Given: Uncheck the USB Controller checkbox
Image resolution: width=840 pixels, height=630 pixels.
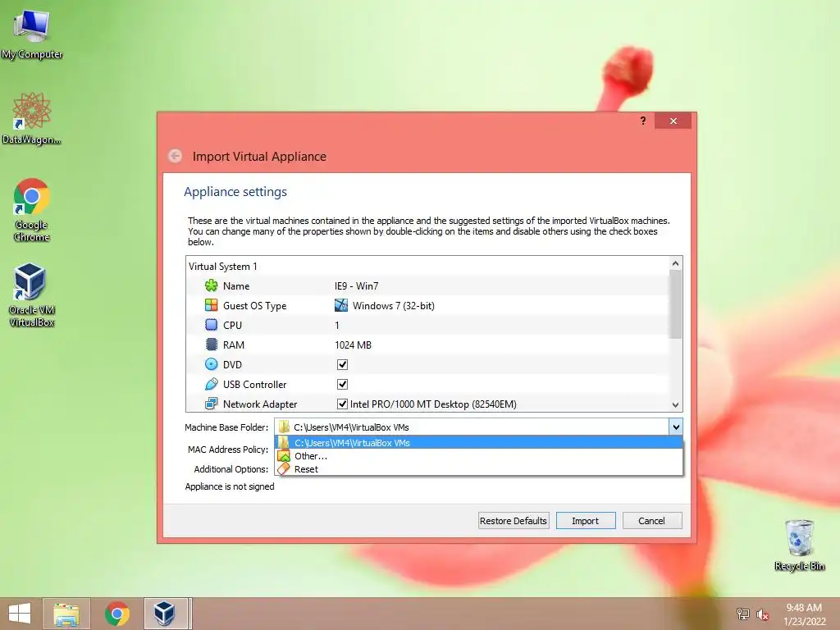Looking at the screenshot, I should pyautogui.click(x=342, y=384).
